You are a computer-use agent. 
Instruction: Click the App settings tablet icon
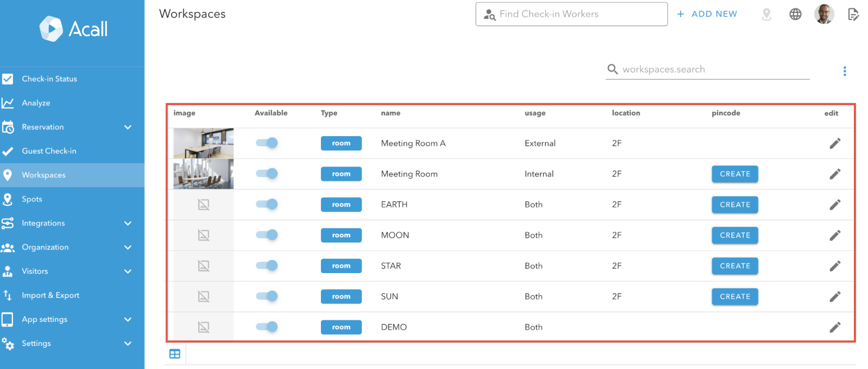[7, 319]
